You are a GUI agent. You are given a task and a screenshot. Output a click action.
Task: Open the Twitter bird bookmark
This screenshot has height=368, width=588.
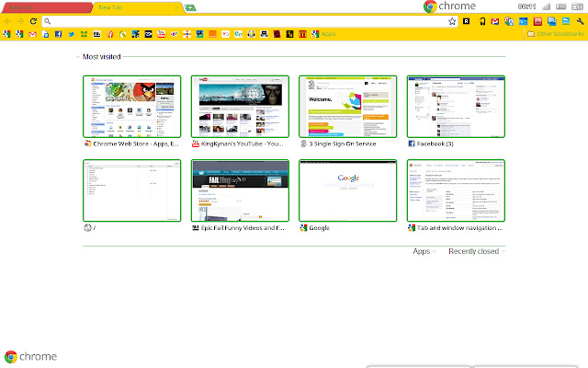click(72, 34)
